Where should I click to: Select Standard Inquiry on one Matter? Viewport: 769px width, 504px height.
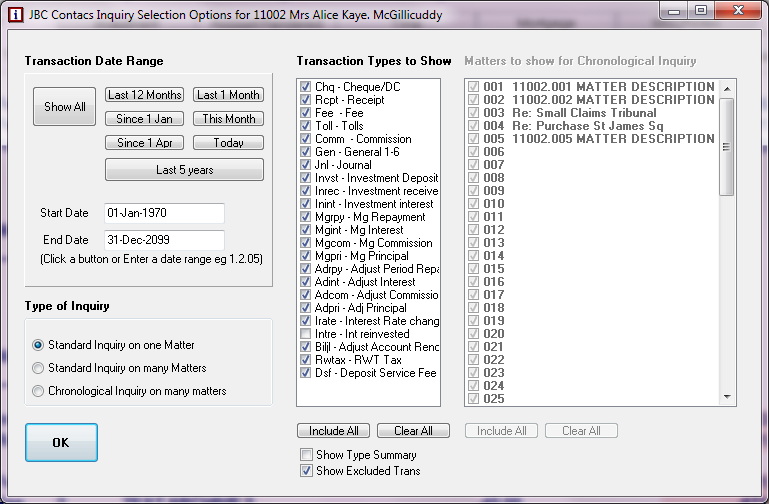pos(39,345)
